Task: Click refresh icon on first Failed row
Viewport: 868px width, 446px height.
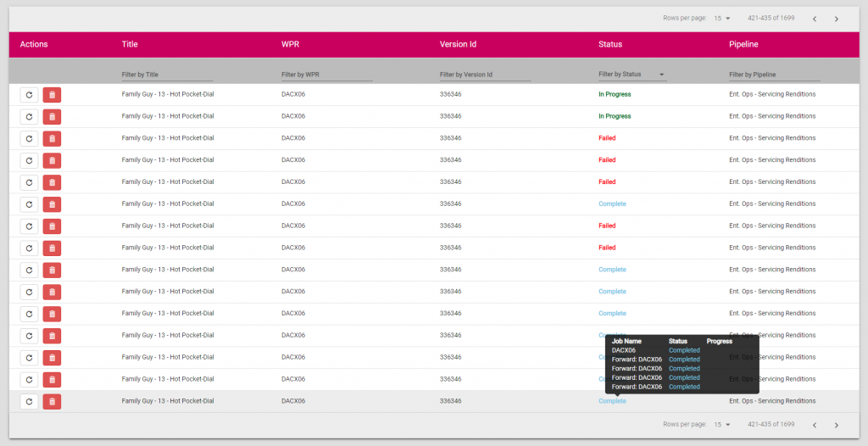Action: pyautogui.click(x=29, y=138)
